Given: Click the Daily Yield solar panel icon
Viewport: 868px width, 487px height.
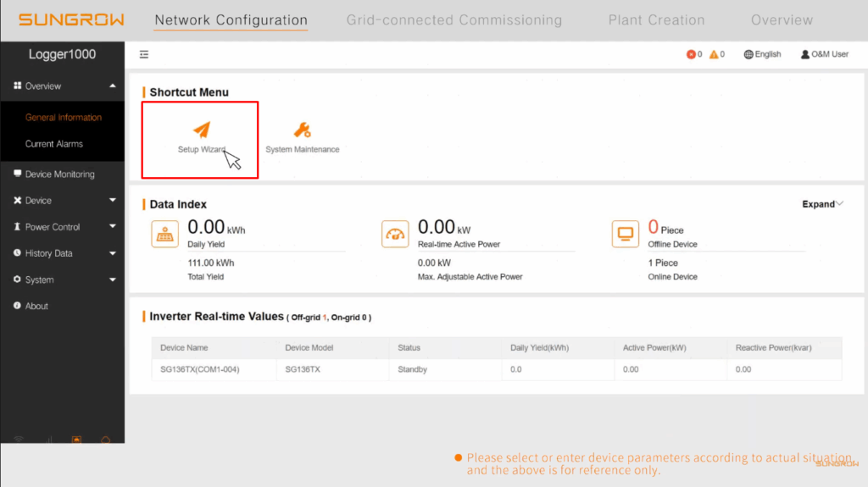Looking at the screenshot, I should tap(164, 234).
